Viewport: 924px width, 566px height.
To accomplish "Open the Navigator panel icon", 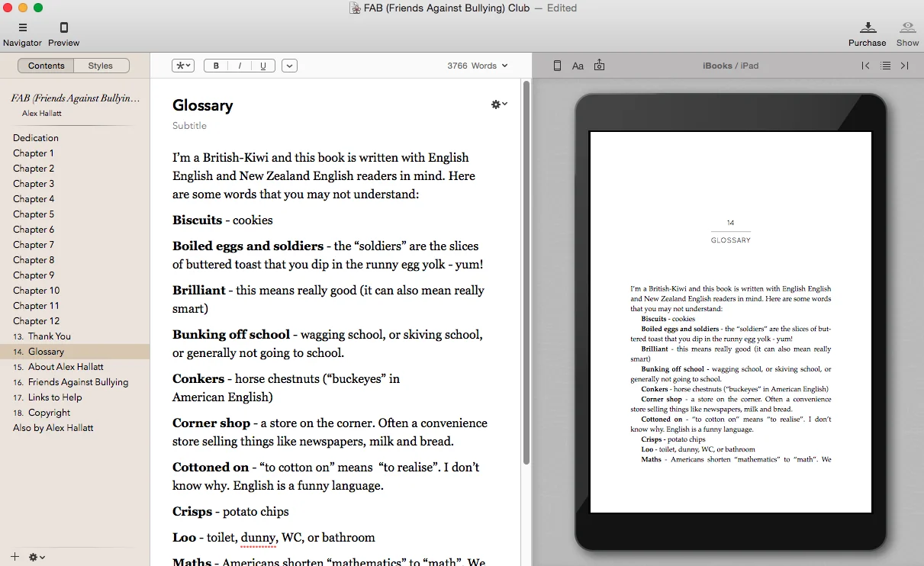I will (x=22, y=28).
